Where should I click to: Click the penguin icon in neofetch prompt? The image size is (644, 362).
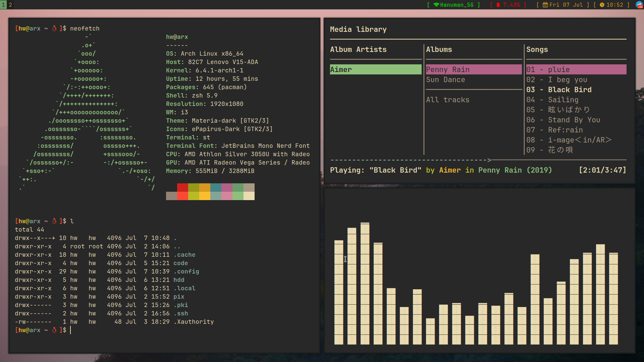54,28
